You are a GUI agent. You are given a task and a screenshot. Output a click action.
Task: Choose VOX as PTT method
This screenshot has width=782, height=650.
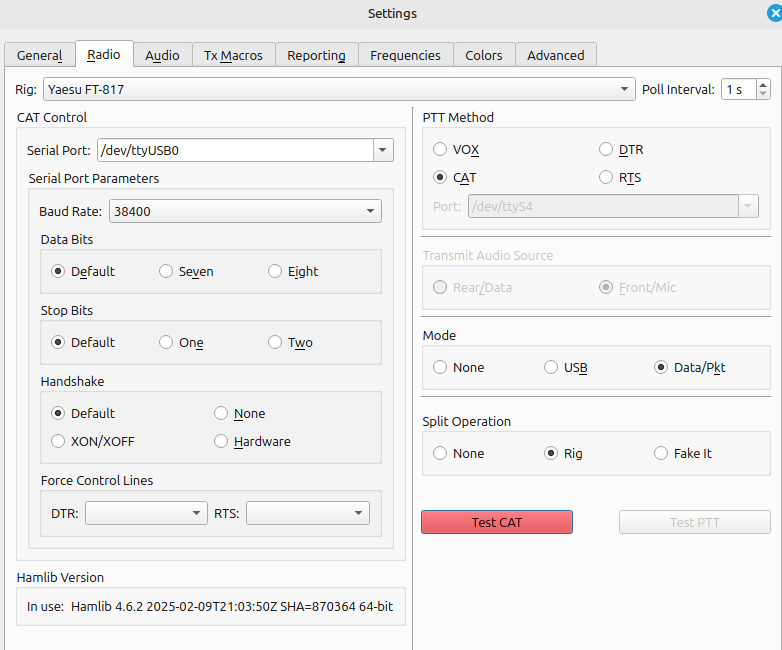point(456,149)
